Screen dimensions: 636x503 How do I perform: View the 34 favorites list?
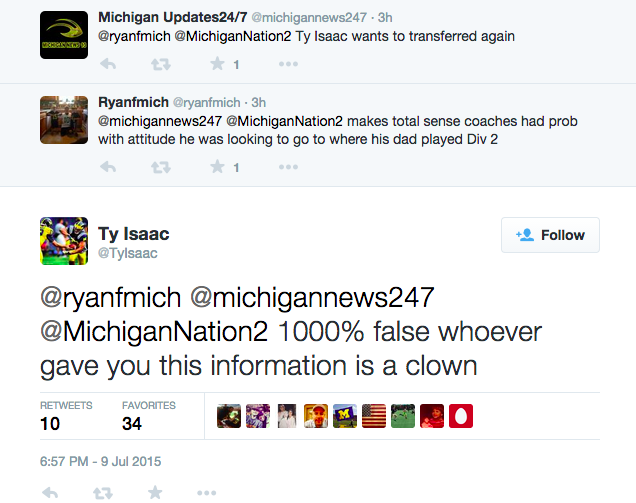[148, 415]
